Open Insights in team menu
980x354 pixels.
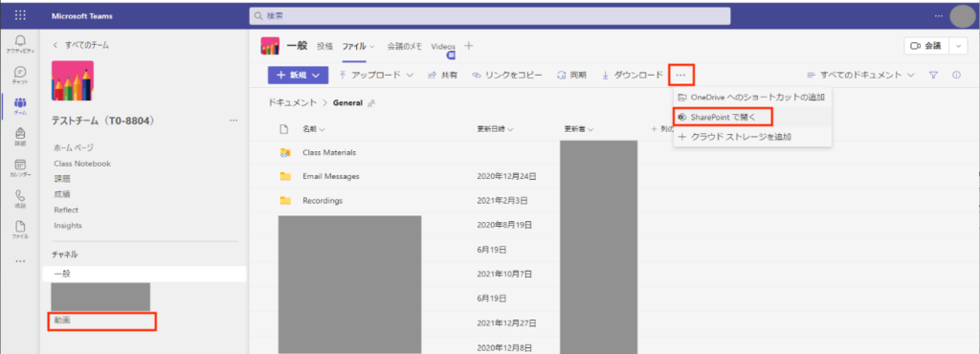click(x=68, y=226)
